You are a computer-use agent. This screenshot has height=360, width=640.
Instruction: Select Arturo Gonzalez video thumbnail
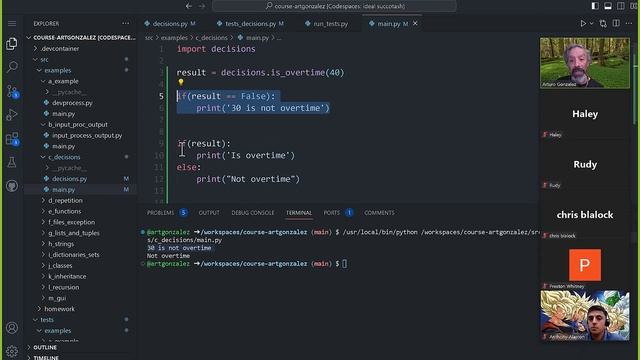tap(584, 62)
